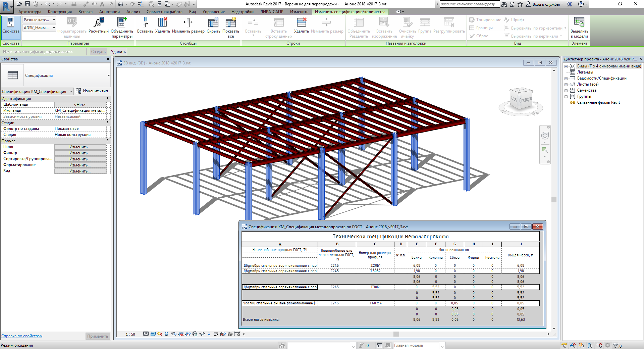Collapse the Идентификация properties section
644x349 pixels.
point(107,99)
